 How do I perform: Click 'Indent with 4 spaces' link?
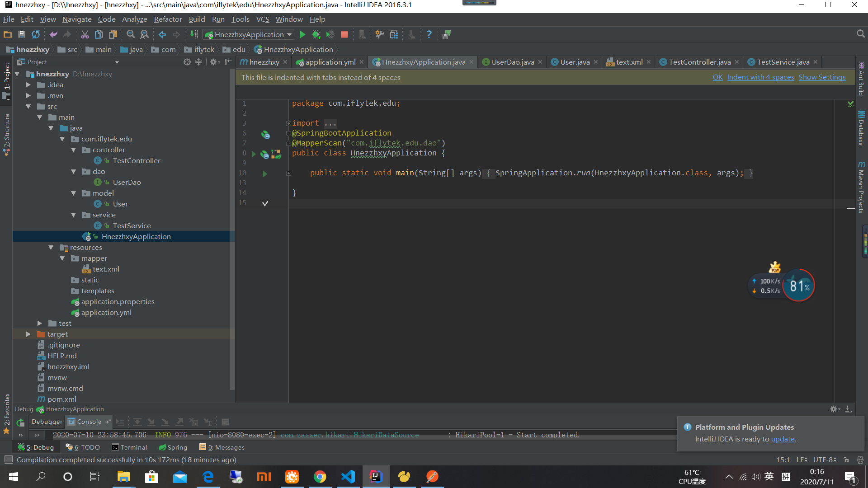click(x=760, y=77)
